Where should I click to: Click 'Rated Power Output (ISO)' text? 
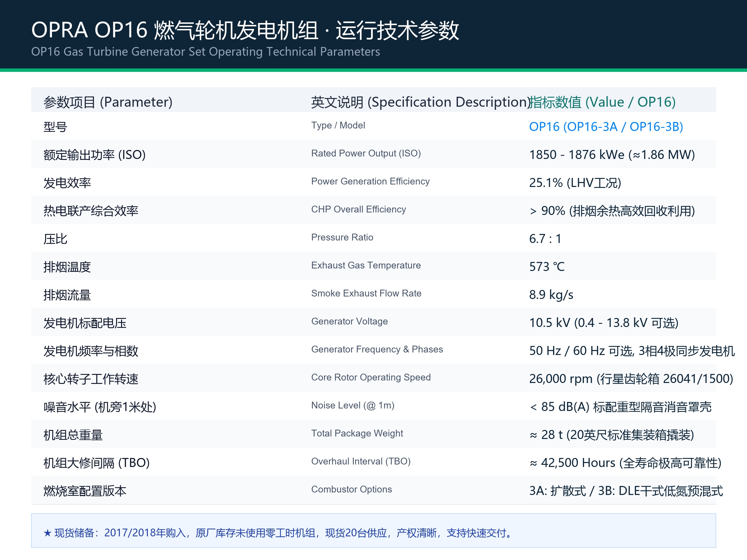366,153
